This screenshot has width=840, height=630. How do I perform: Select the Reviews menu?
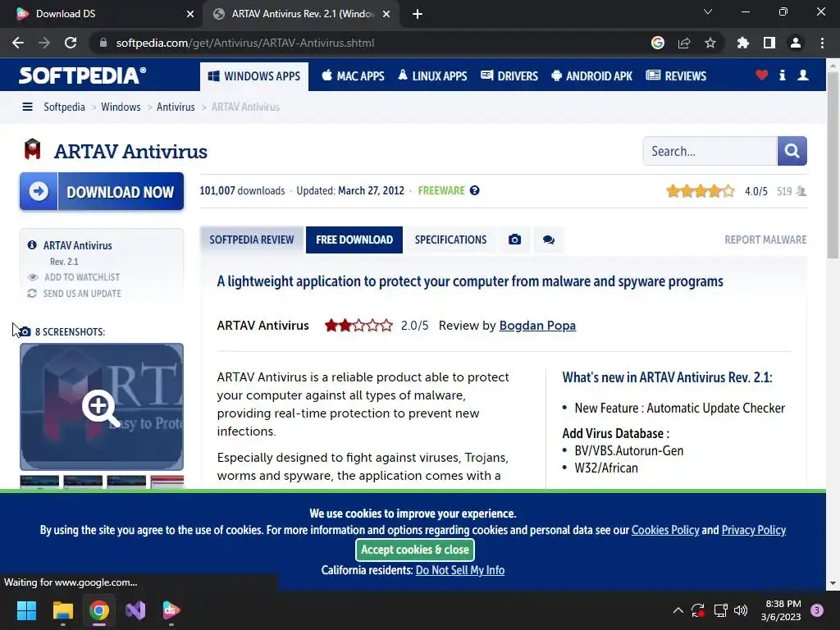click(x=676, y=76)
